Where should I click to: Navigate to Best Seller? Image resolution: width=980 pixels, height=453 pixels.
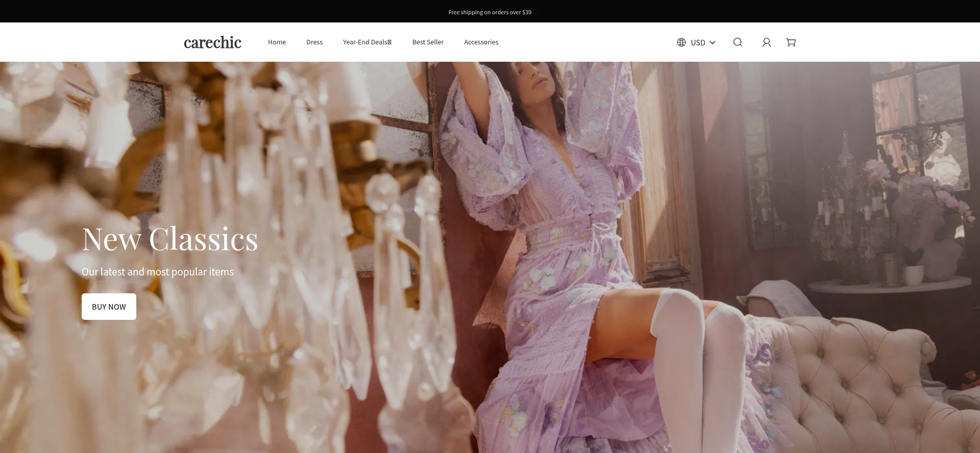pos(428,42)
